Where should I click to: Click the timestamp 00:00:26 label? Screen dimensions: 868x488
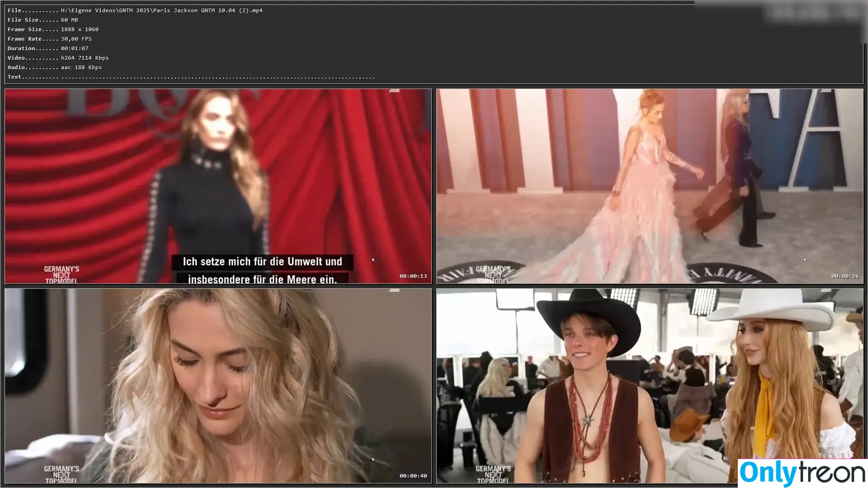pos(845,276)
